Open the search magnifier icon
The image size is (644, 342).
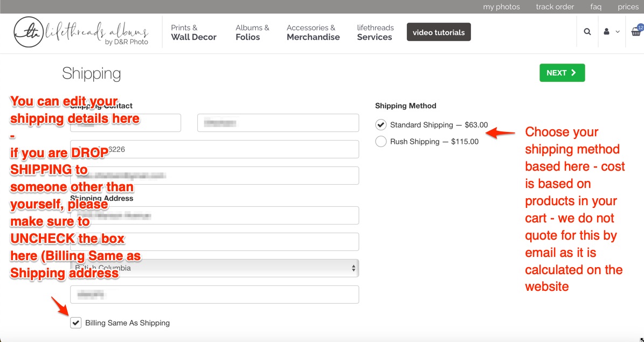pos(587,32)
